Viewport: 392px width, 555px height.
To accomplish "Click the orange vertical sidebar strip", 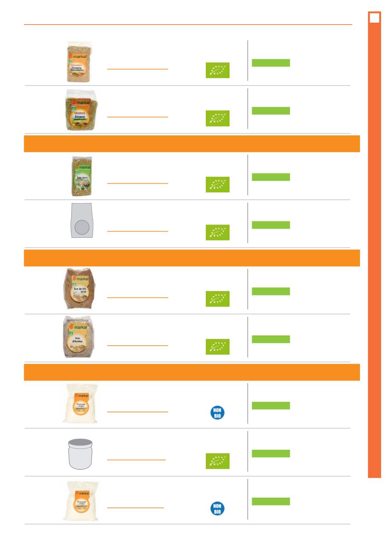I will (x=374, y=244).
